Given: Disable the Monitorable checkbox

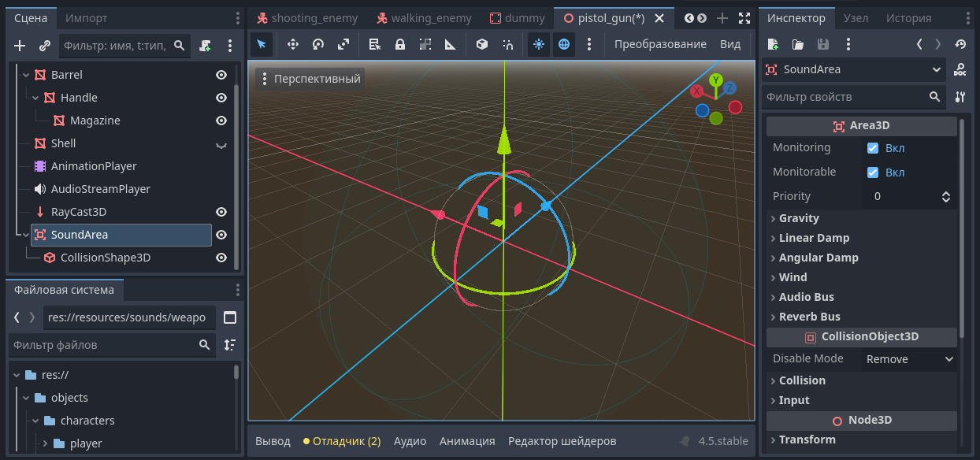Looking at the screenshot, I should point(873,172).
